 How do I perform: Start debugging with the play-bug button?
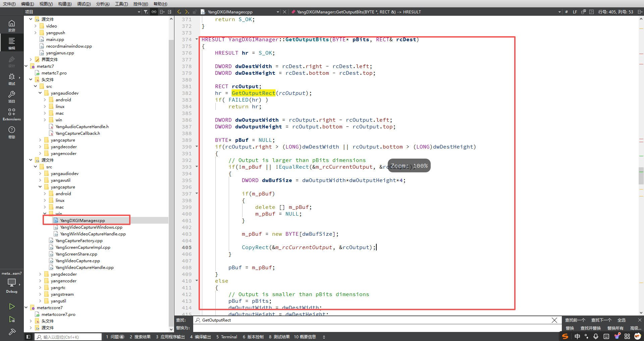[12, 319]
